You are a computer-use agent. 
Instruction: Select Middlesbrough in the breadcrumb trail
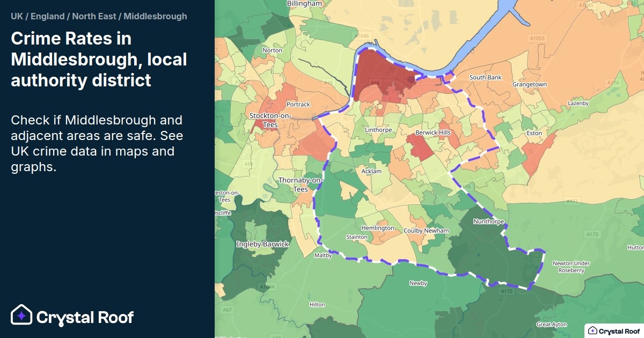click(x=155, y=16)
